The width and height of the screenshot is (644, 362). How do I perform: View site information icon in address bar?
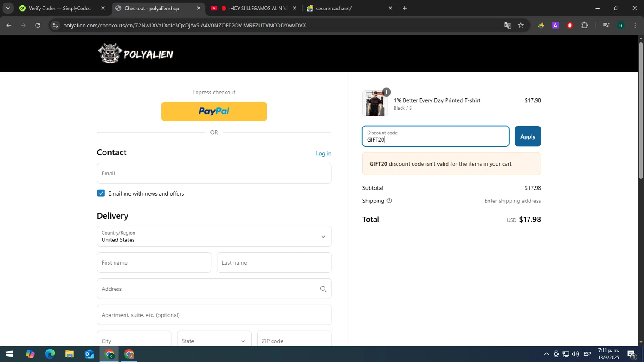pos(55,25)
